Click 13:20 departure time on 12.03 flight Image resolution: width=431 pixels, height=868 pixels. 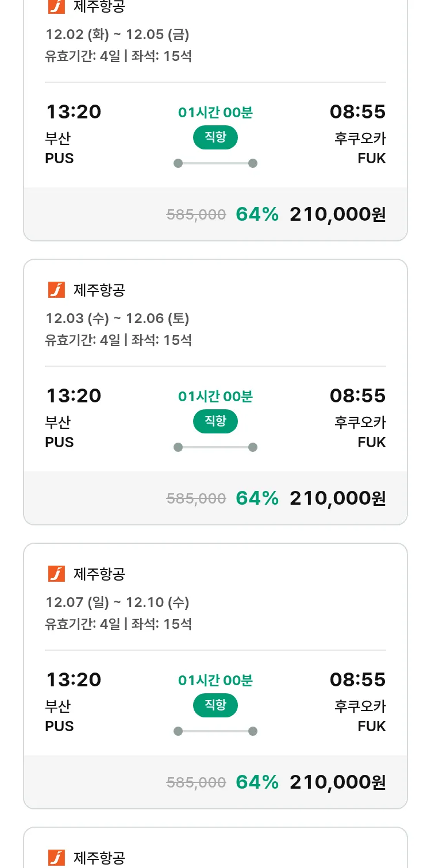[74, 395]
